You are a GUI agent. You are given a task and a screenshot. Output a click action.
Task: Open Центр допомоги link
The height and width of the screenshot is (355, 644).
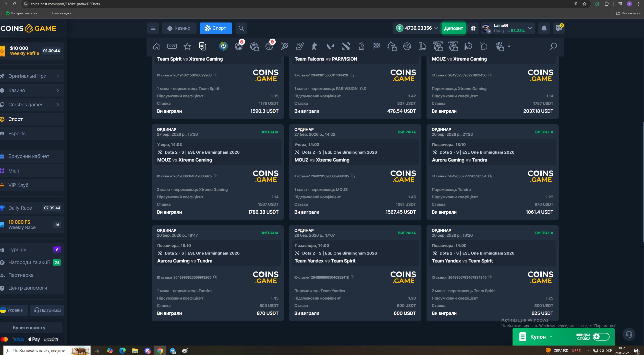pos(32,288)
